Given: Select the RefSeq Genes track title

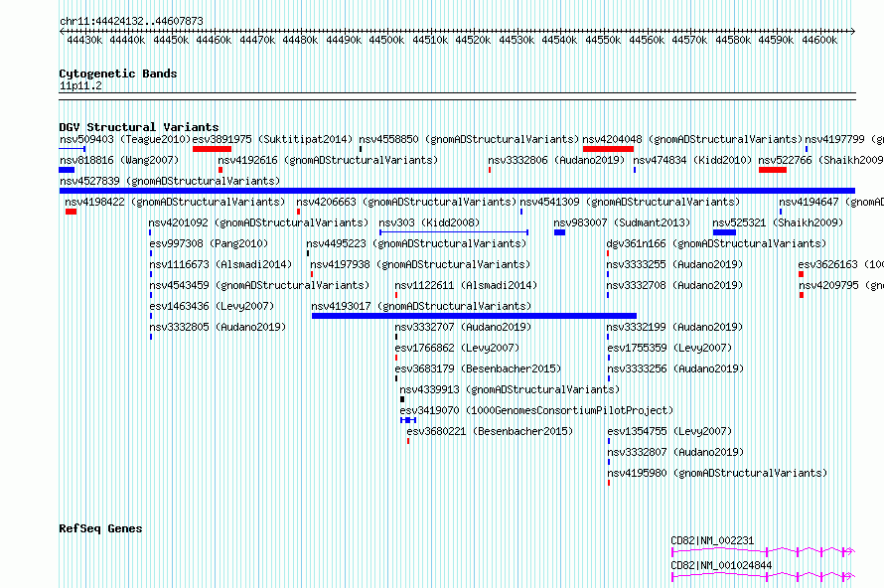Looking at the screenshot, I should pyautogui.click(x=100, y=528).
